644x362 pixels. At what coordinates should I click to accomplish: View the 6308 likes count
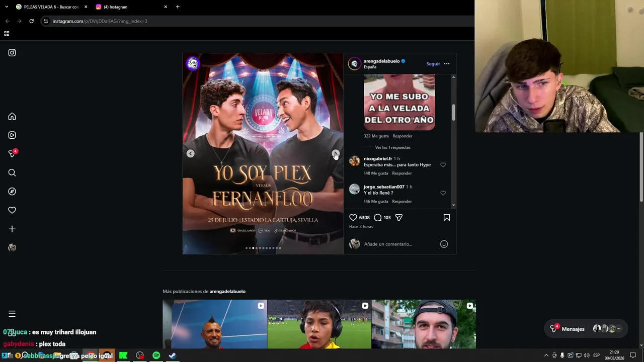[364, 218]
